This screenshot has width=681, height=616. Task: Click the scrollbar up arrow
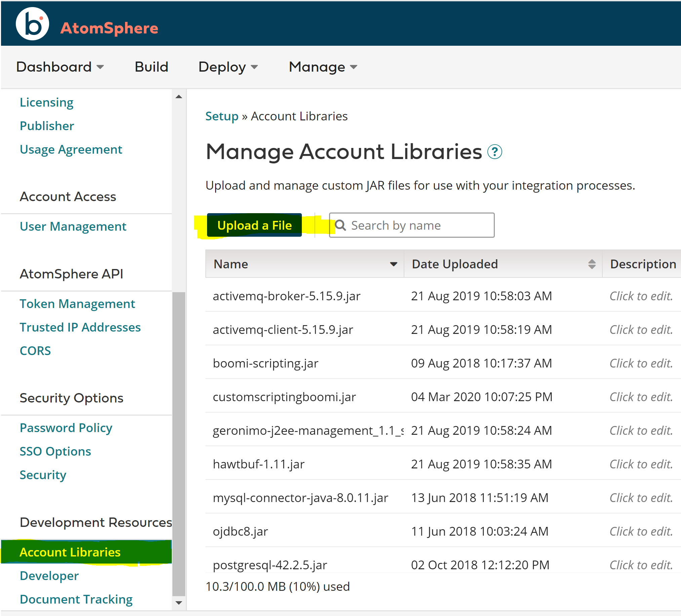[x=179, y=96]
